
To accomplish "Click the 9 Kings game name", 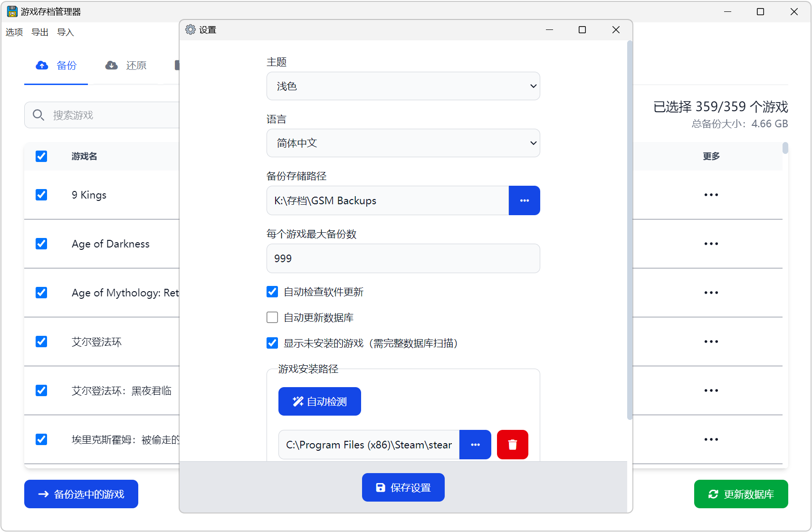I will [x=89, y=195].
